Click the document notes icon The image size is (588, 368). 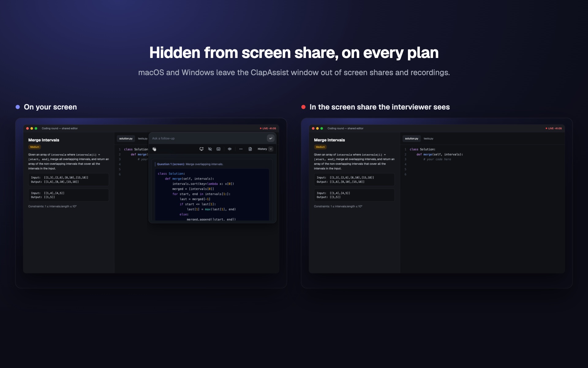coord(250,149)
